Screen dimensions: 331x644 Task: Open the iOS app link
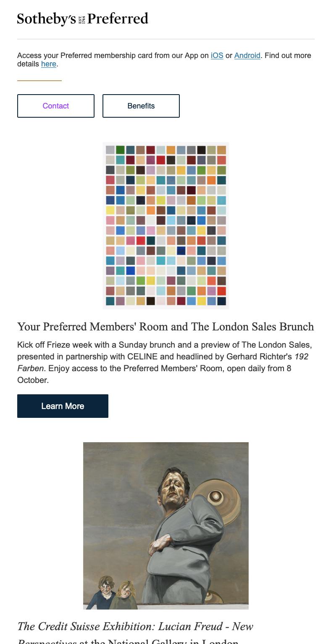pos(217,55)
